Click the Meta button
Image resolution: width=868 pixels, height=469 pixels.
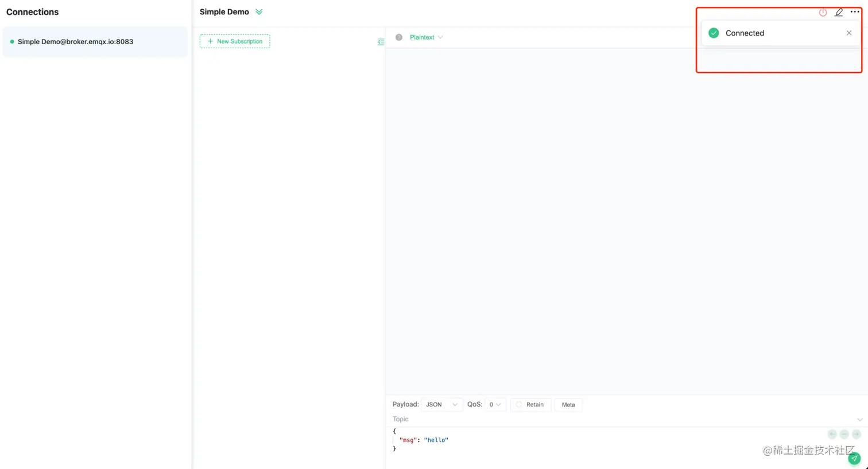coord(568,405)
